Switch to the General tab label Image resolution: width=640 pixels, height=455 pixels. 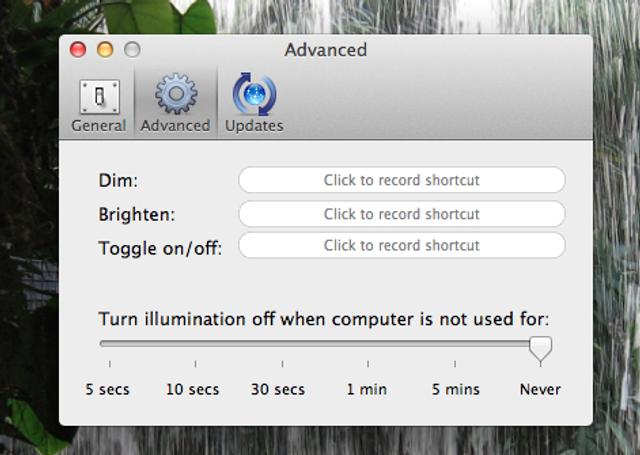(x=99, y=126)
